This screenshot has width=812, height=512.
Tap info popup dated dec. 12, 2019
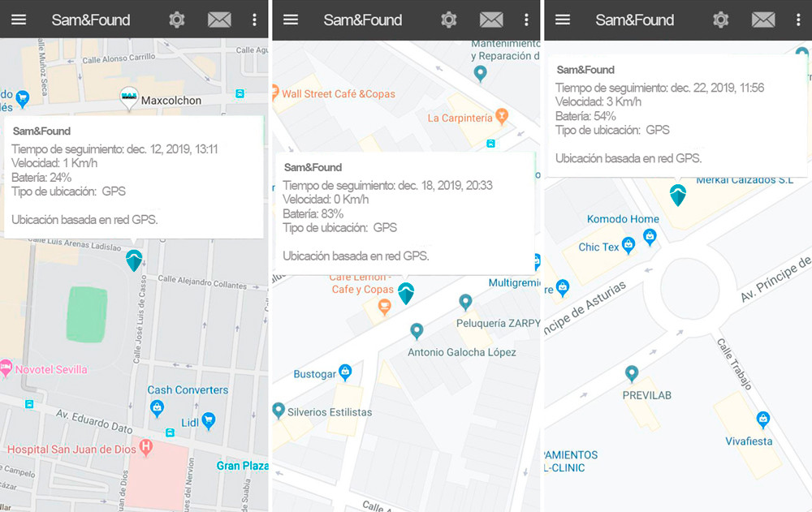(x=134, y=177)
